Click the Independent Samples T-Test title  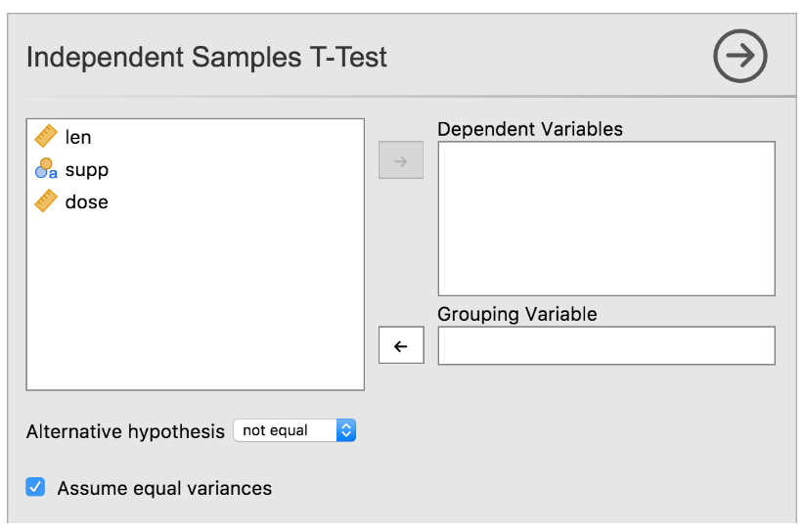(x=206, y=57)
